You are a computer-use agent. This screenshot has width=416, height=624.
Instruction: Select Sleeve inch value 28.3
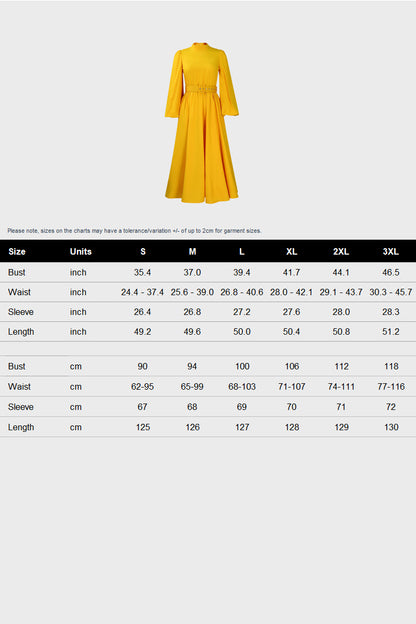pos(391,312)
